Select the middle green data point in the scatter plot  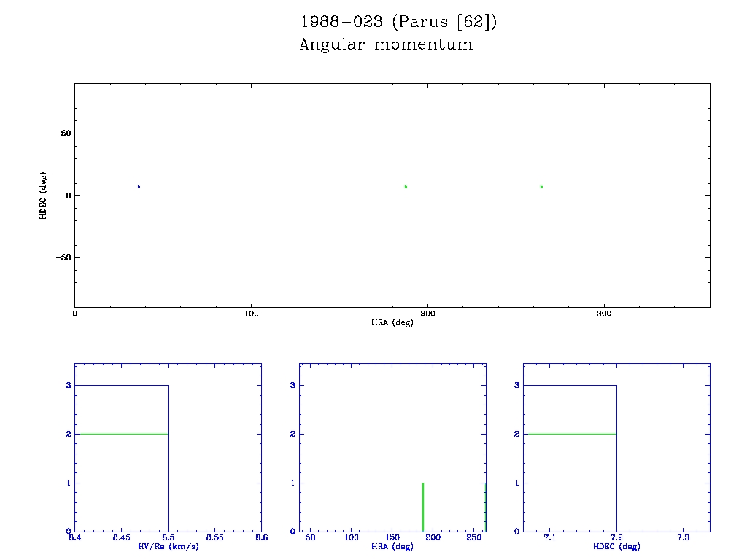tap(406, 187)
